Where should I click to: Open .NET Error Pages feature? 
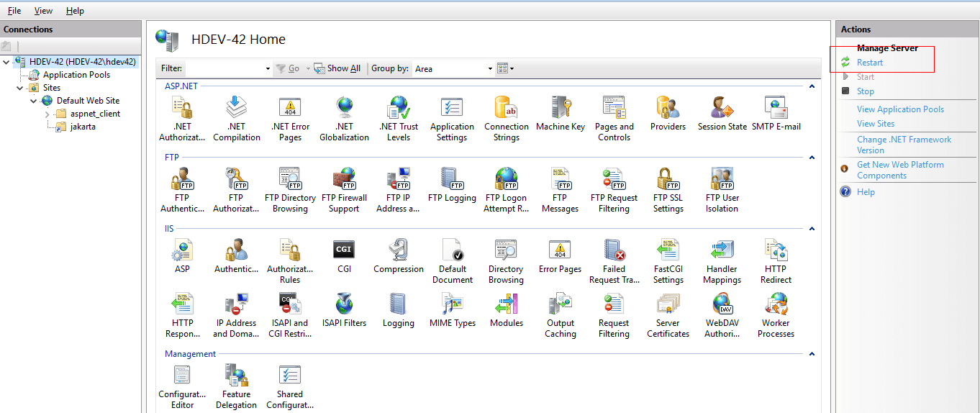tap(290, 119)
